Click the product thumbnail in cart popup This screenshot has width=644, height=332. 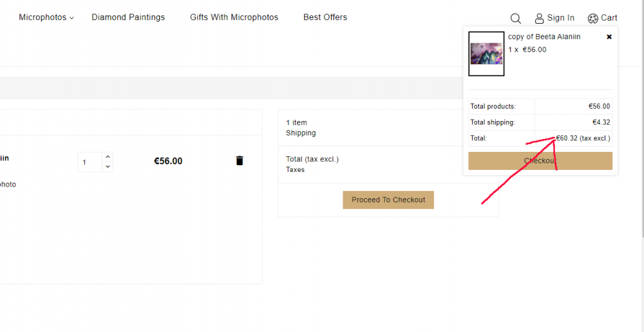click(x=486, y=53)
